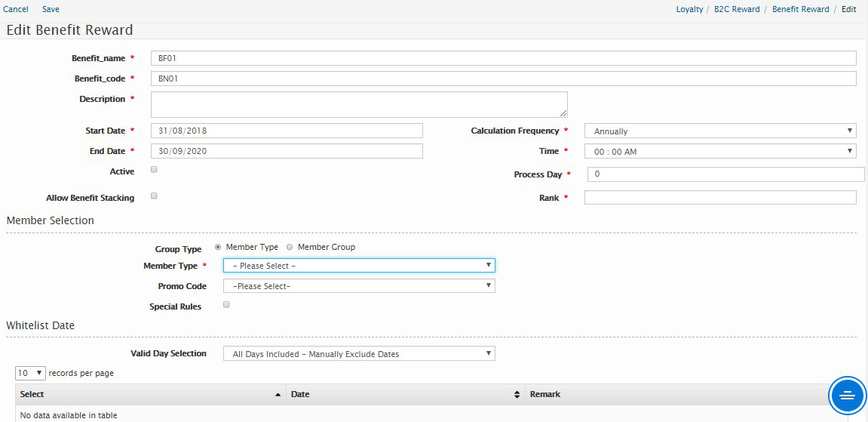This screenshot has height=422, width=868.
Task: Click the Save button
Action: [x=51, y=9]
